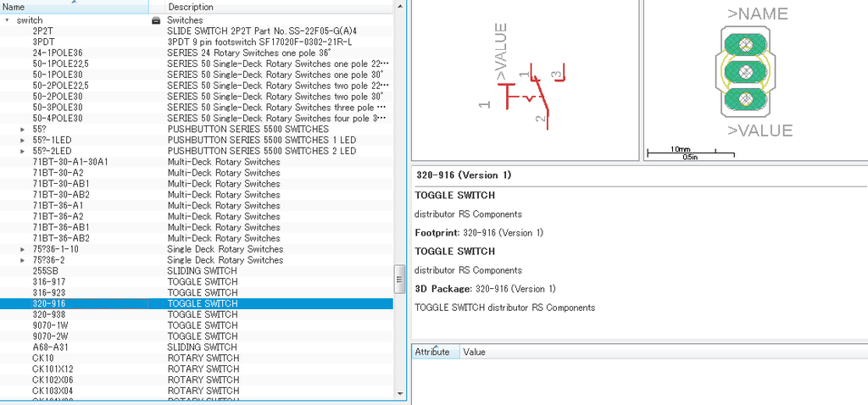This screenshot has width=868, height=405.
Task: Click the '320-916 (Version 1)' heading text
Action: pyautogui.click(x=464, y=175)
